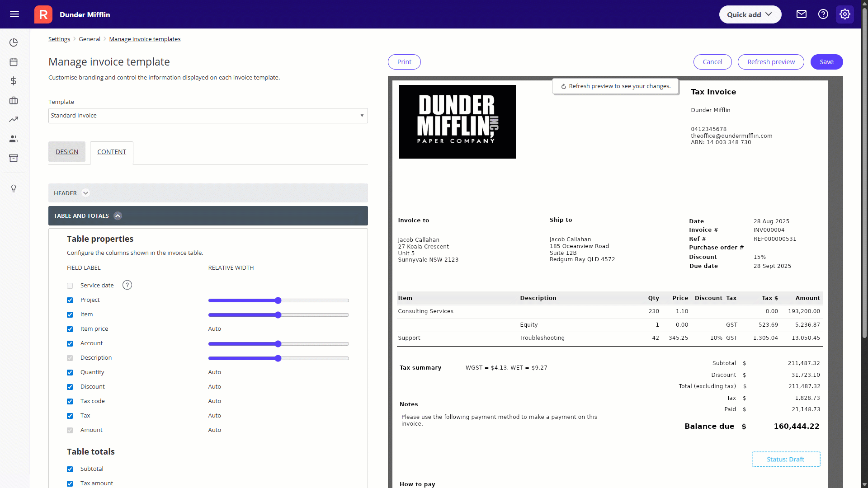
Task: Adjust the Description relative width slider
Action: [x=278, y=358]
